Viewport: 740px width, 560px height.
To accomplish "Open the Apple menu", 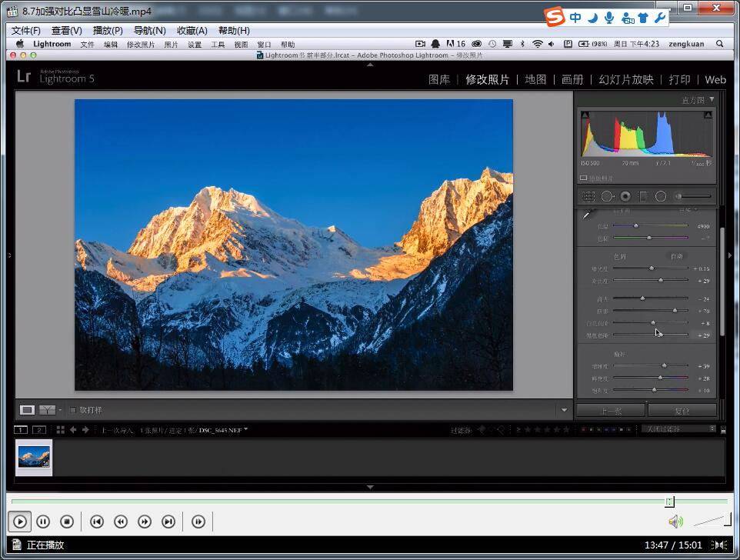I will (20, 44).
